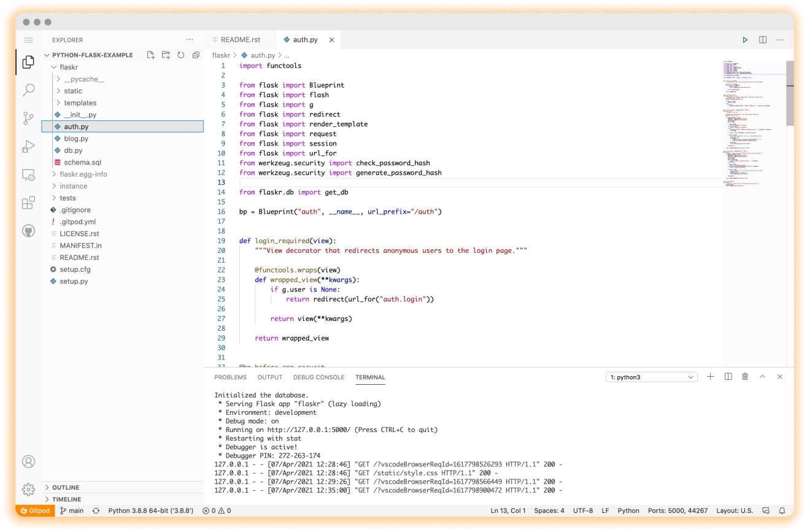Click Ports: 5000, 44267 in status bar
This screenshot has width=807, height=532.
(x=677, y=511)
